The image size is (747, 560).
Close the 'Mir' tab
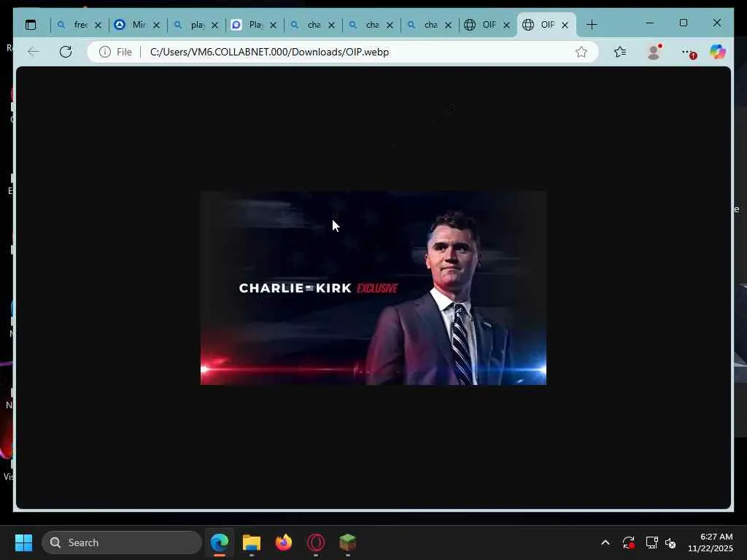(156, 25)
